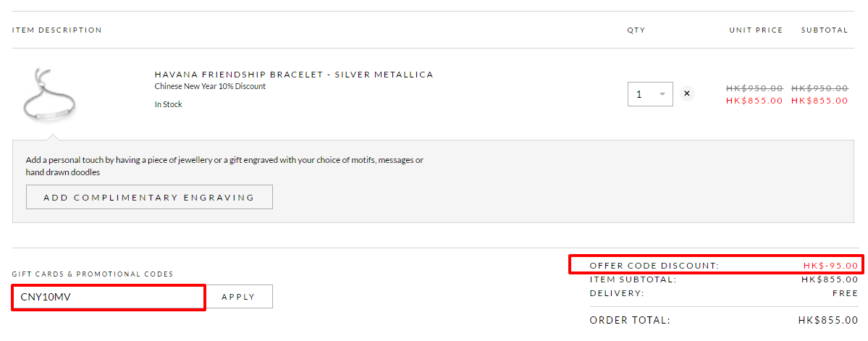This screenshot has width=868, height=341.
Task: Click the In Stock status label
Action: click(168, 104)
